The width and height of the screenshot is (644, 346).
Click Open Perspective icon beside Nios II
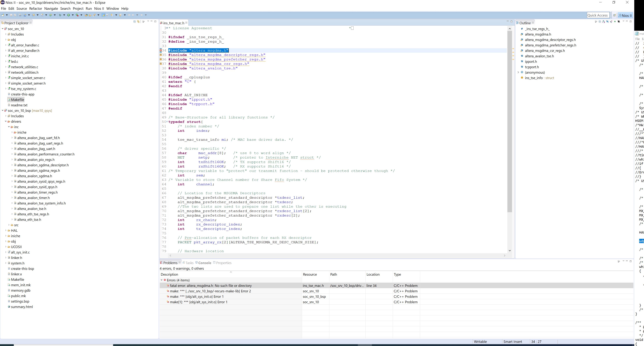pos(614,16)
